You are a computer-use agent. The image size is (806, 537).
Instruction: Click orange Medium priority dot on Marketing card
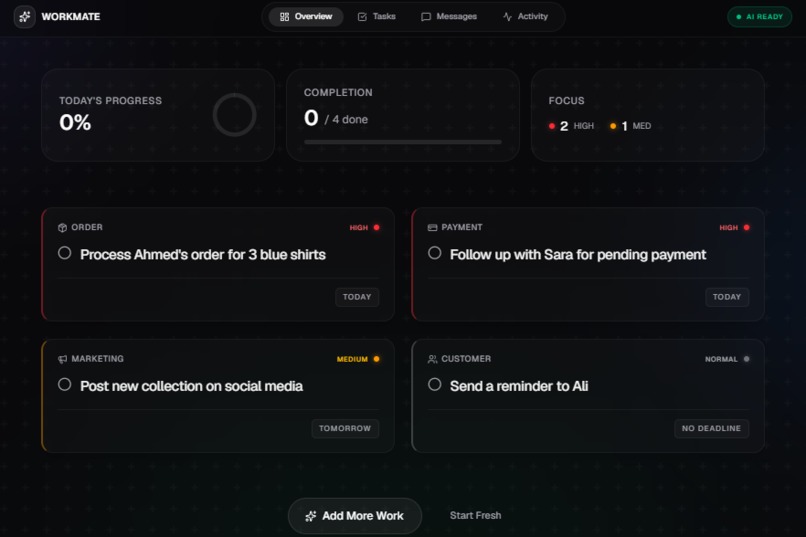click(376, 359)
